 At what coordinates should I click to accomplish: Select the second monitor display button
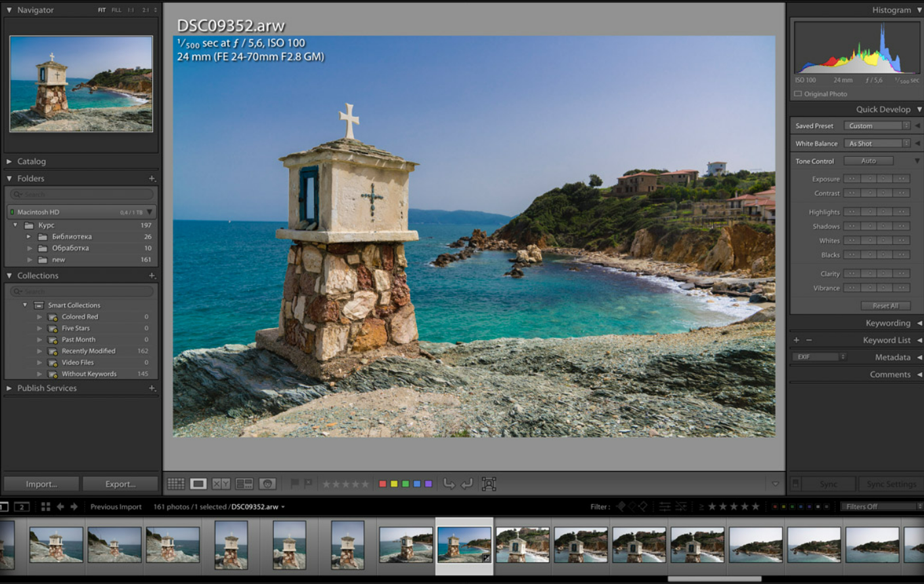click(x=22, y=507)
